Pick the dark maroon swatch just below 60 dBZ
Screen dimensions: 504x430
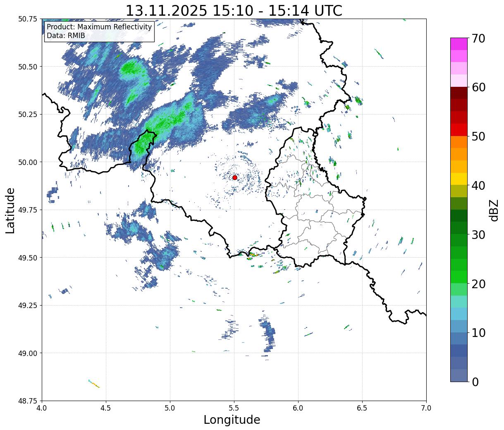459,93
